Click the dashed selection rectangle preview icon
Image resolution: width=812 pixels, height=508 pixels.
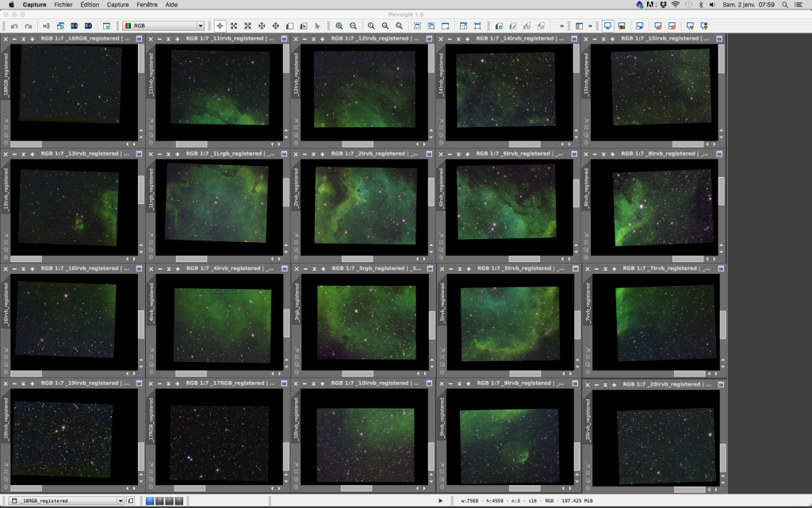(x=417, y=26)
